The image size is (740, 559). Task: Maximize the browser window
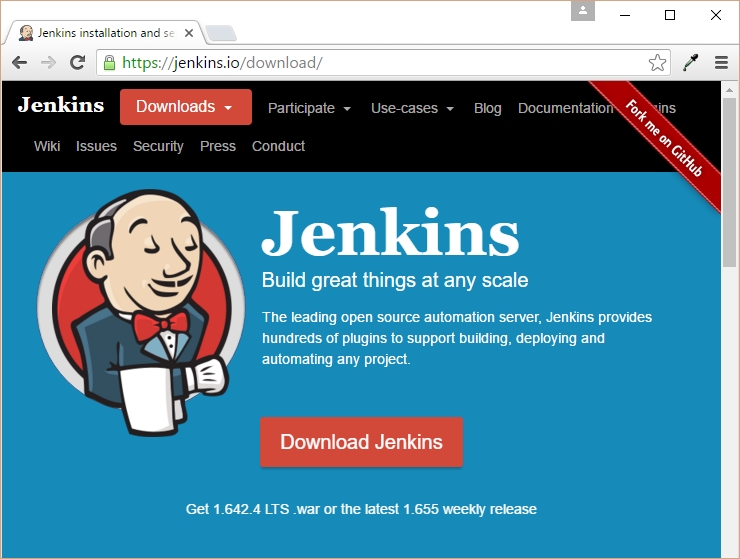point(670,15)
